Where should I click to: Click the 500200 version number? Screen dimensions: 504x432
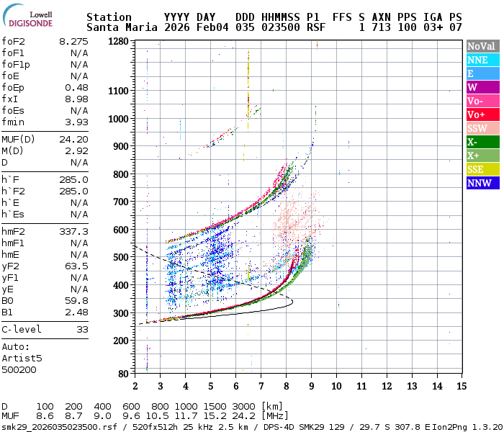click(19, 369)
